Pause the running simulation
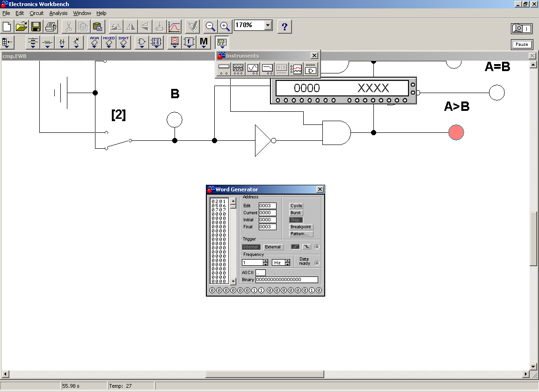Image resolution: width=539 pixels, height=392 pixels. tap(522, 44)
